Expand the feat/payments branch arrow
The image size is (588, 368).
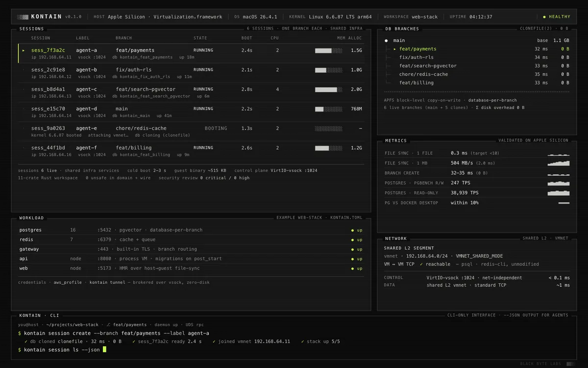[x=395, y=49]
